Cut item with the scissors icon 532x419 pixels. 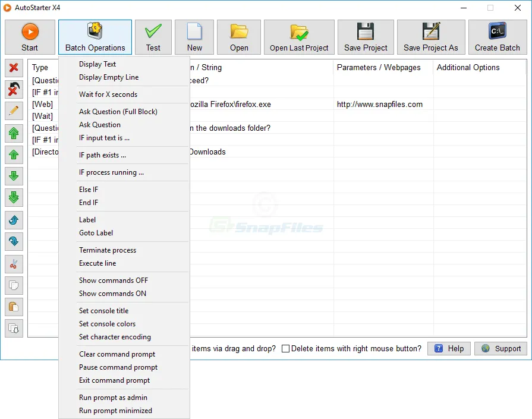click(x=14, y=264)
